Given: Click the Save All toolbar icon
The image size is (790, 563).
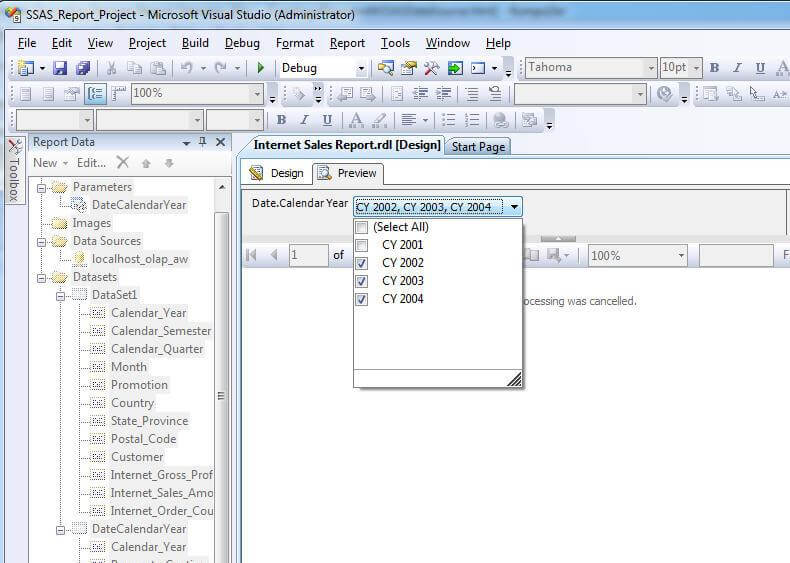Looking at the screenshot, I should 83,68.
